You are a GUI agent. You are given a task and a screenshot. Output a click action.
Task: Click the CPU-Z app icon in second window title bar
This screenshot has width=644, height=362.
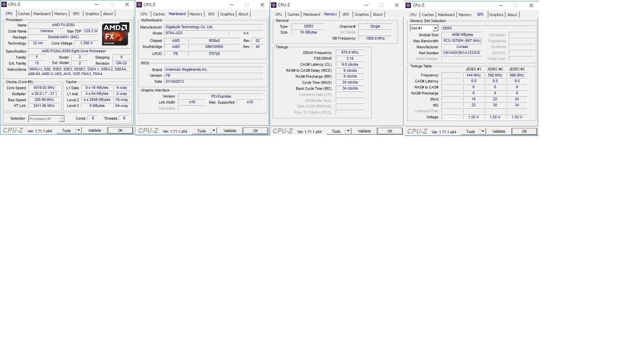point(139,5)
